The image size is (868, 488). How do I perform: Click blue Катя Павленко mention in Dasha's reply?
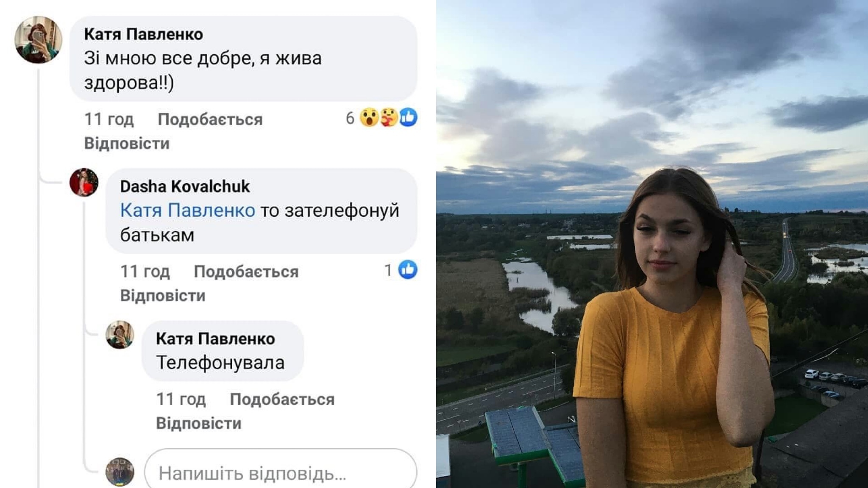187,211
